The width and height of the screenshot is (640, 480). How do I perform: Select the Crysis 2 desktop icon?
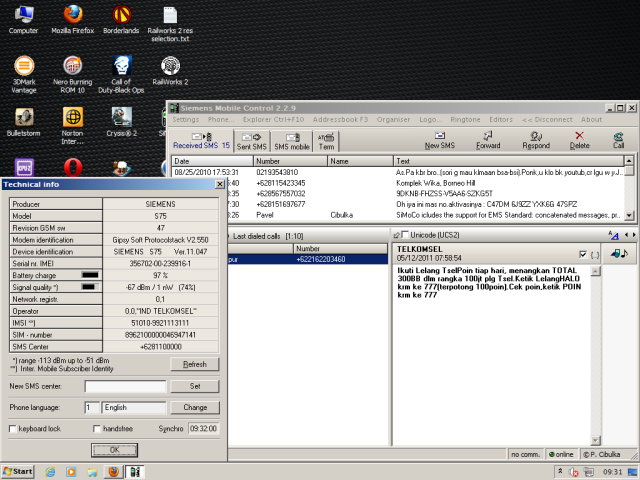[122, 122]
